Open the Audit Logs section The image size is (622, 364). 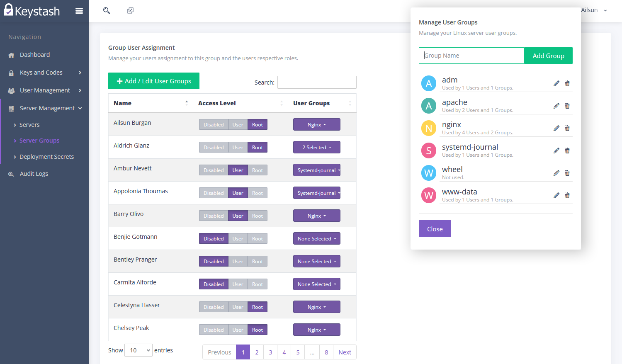(34, 173)
